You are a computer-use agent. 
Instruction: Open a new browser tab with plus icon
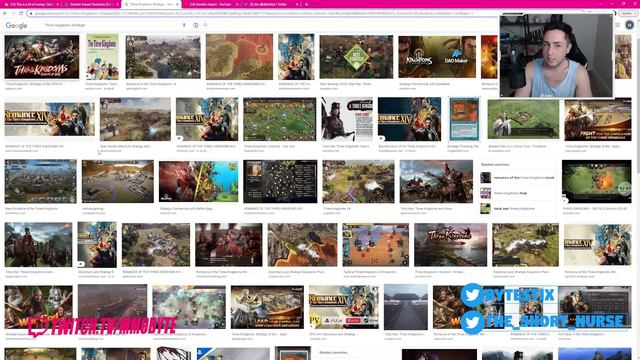(x=307, y=4)
